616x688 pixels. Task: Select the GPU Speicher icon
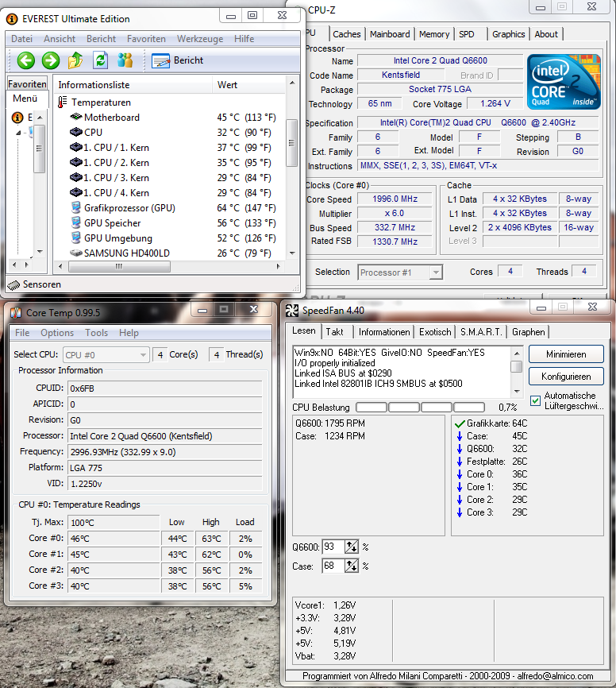click(76, 223)
